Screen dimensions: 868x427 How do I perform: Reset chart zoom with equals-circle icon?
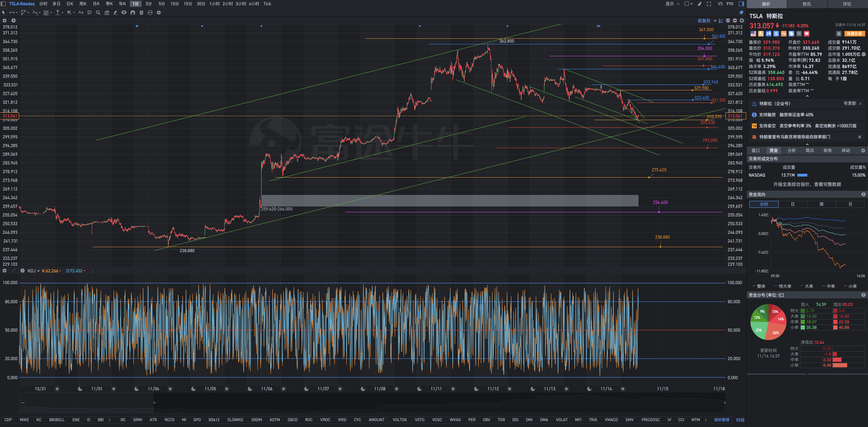point(728,21)
